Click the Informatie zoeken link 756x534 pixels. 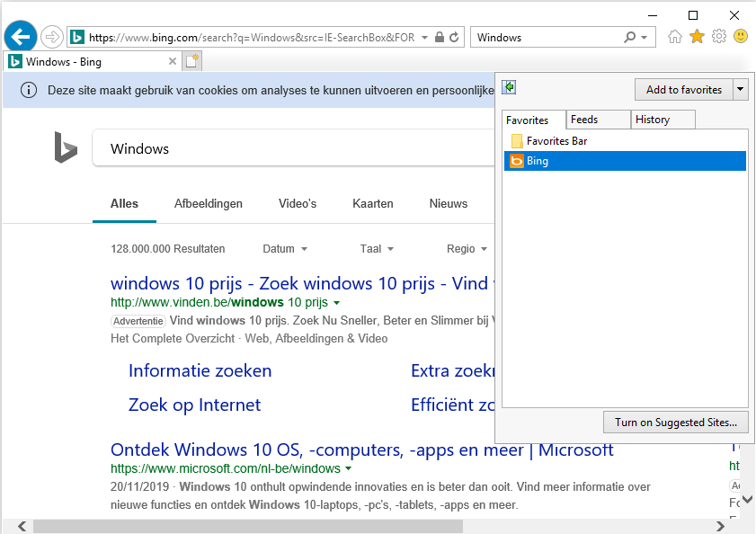coord(200,370)
